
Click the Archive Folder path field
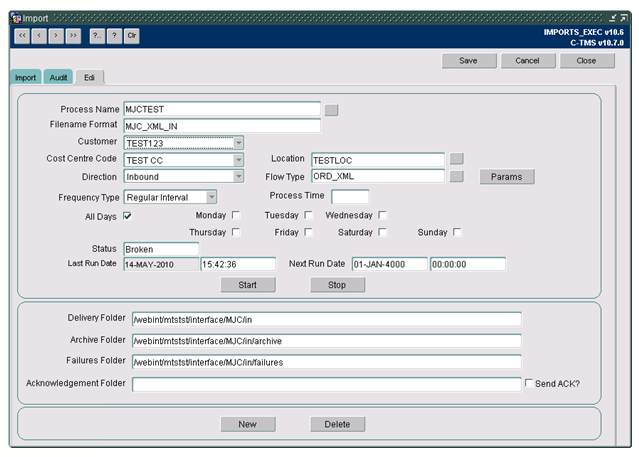(327, 341)
